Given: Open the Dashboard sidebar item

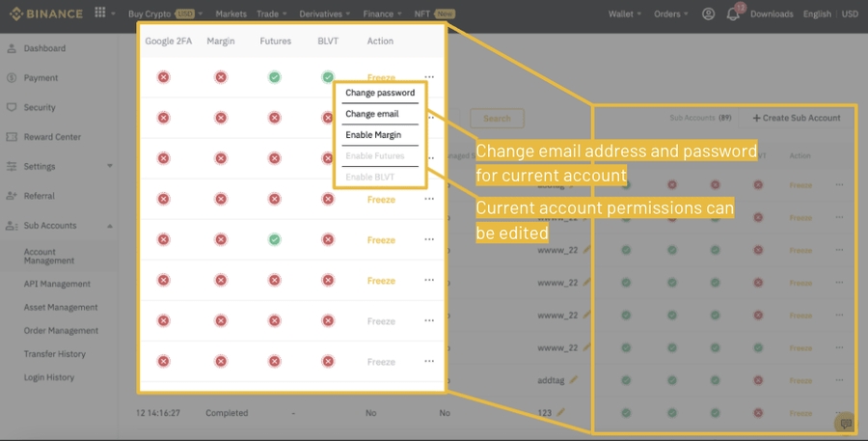Looking at the screenshot, I should (x=44, y=48).
